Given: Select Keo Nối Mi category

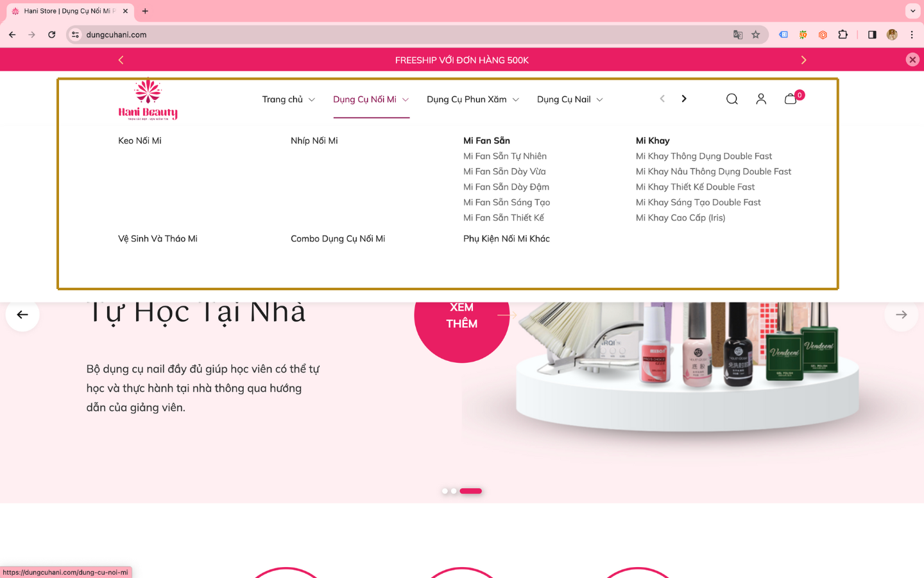Looking at the screenshot, I should point(140,141).
